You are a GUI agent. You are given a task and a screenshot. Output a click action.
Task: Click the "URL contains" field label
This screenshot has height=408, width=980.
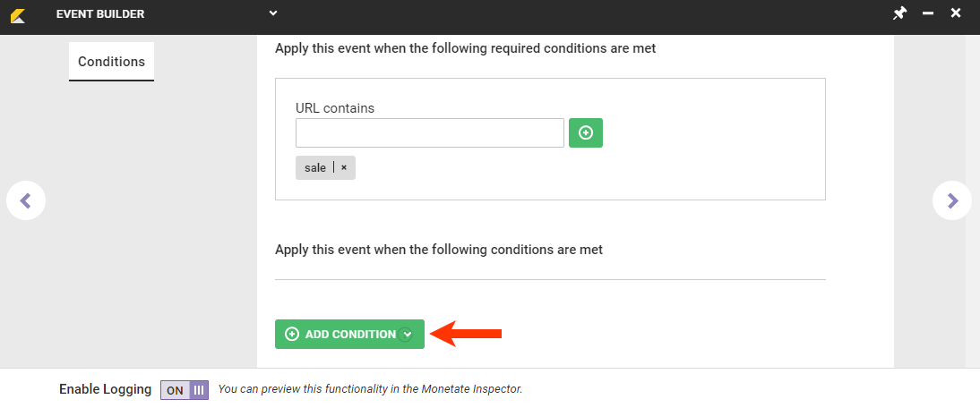click(x=335, y=108)
